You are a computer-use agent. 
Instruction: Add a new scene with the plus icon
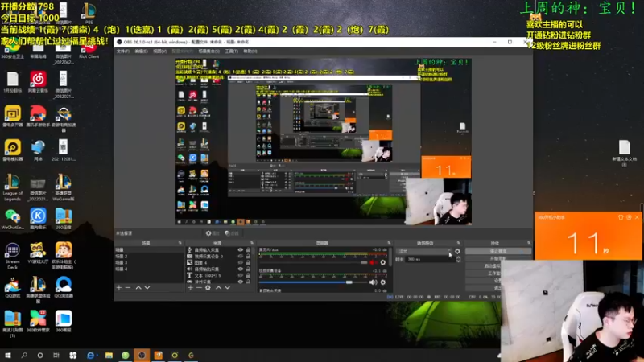[x=119, y=288]
